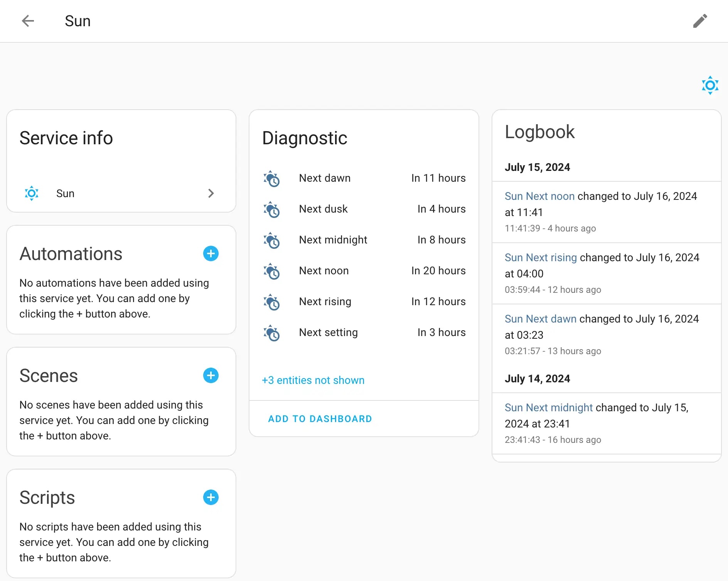The width and height of the screenshot is (728, 581).
Task: Click 'In 4 hours' value
Action: [442, 209]
